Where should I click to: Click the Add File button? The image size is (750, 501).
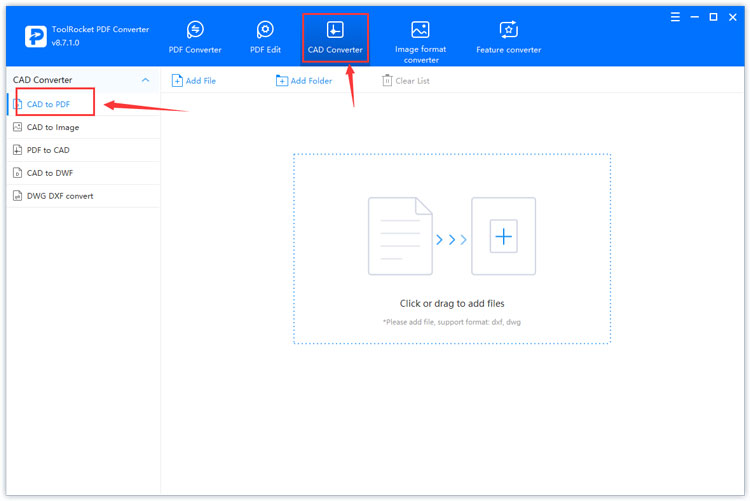(194, 80)
